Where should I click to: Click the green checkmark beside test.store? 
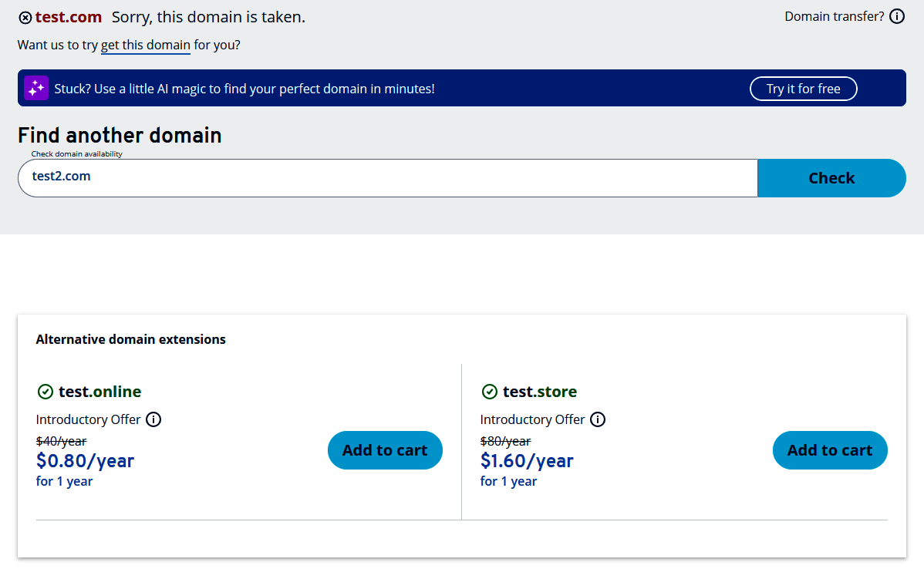(x=490, y=391)
